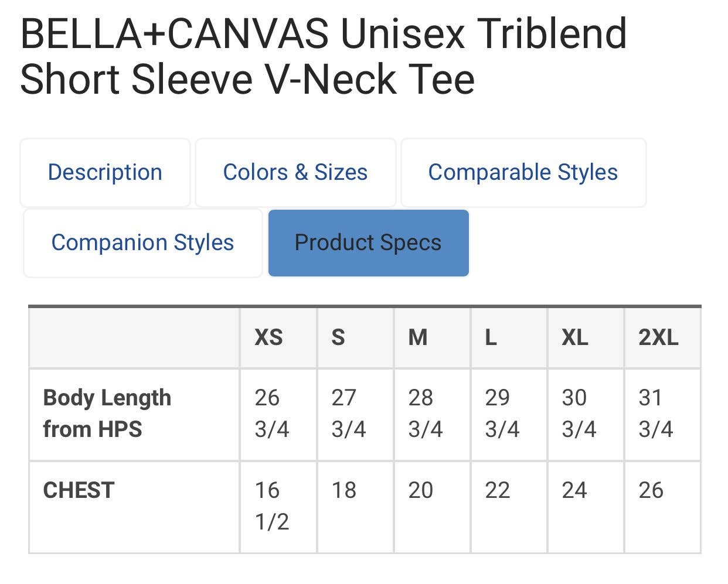The height and width of the screenshot is (584, 728).
Task: Click the 2XL column header
Action: pyautogui.click(x=658, y=337)
